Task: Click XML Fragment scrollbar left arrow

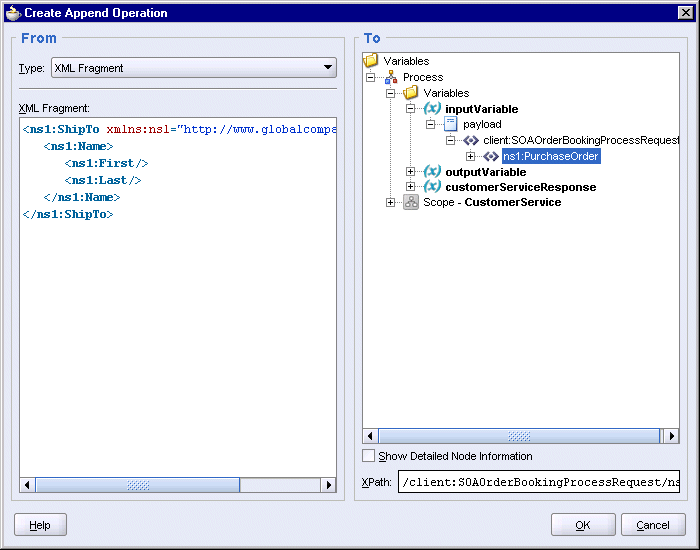Action: pos(27,485)
